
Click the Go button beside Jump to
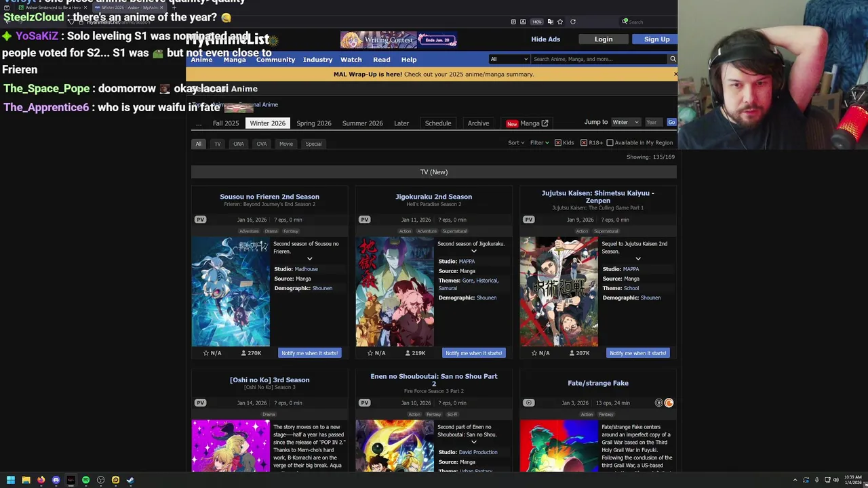pos(671,122)
